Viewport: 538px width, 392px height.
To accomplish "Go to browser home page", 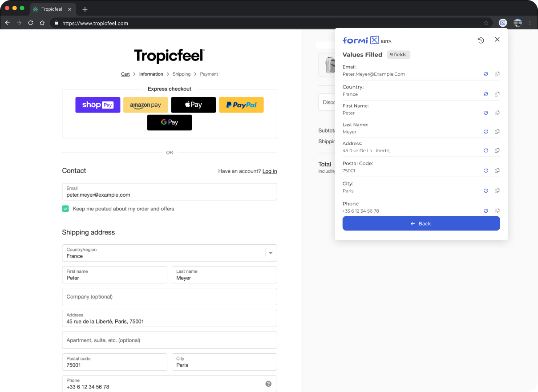I will pos(42,23).
